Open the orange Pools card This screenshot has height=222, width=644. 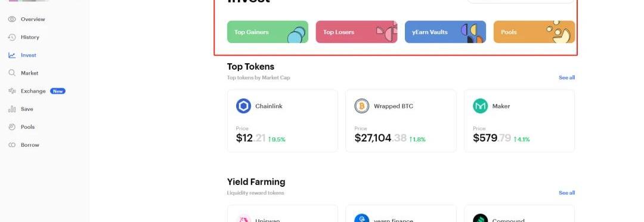(x=534, y=32)
